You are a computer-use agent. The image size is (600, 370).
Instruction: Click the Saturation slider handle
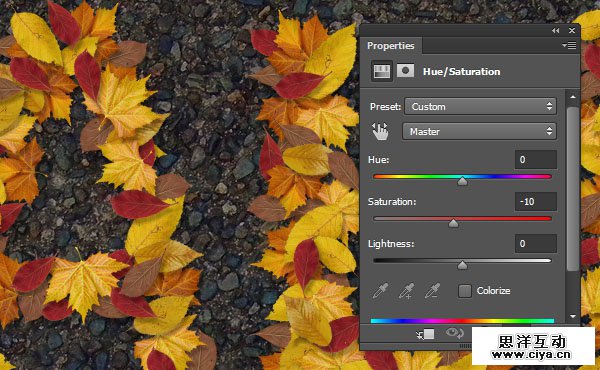pos(453,223)
